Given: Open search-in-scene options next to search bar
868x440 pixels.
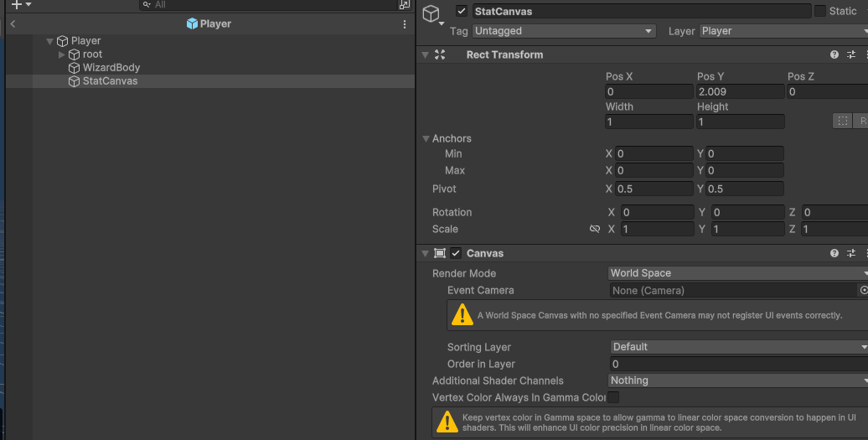Looking at the screenshot, I should click(x=405, y=4).
